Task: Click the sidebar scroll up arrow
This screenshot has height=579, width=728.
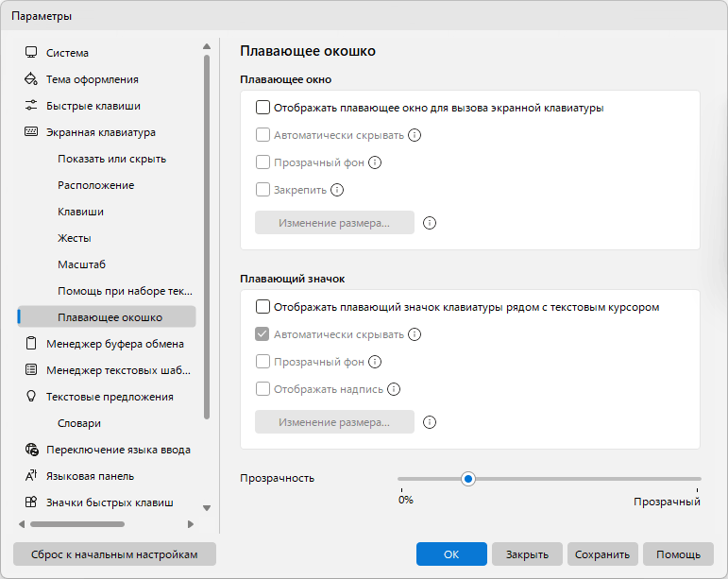Action: 207,46
